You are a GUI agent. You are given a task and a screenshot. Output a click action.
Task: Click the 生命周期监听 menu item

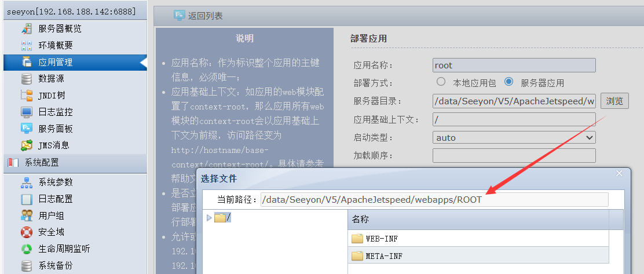(64, 249)
